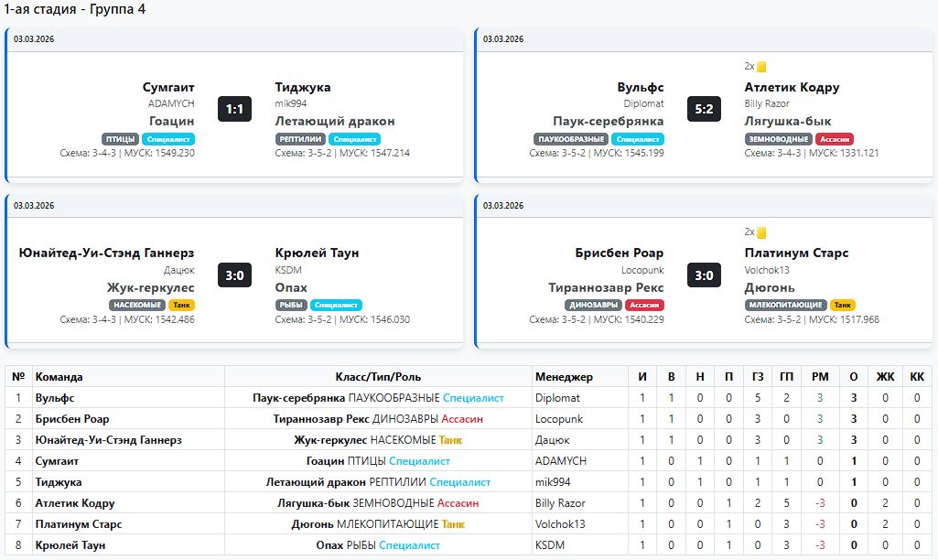938x560 pixels.
Task: Select the ПТИЦЫ class badge
Action: (120, 139)
